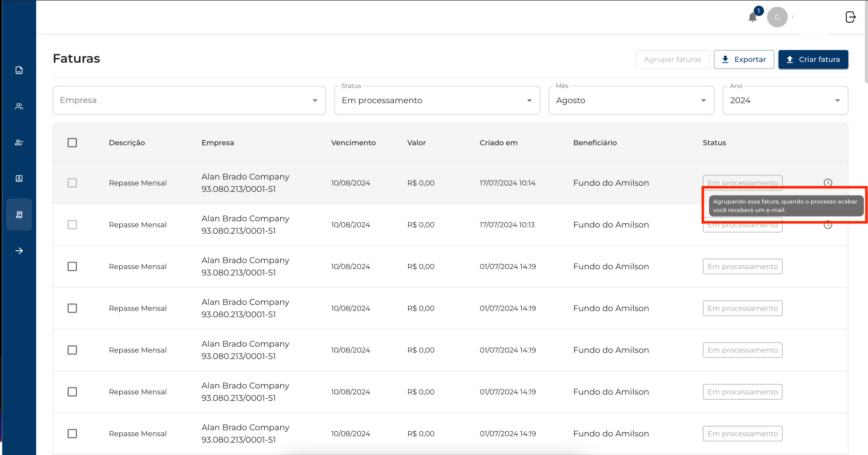Select the invoices receipt icon in sidebar
The image size is (868, 455).
[x=19, y=215]
